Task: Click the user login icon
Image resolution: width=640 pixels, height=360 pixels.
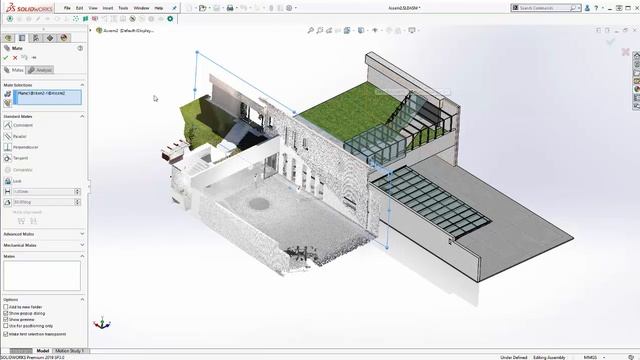Action: (587, 8)
